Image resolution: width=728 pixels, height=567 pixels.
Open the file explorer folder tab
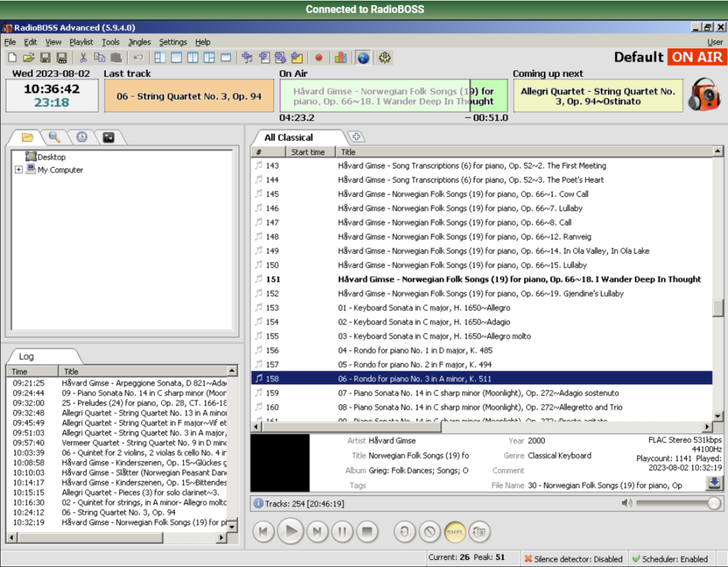28,137
